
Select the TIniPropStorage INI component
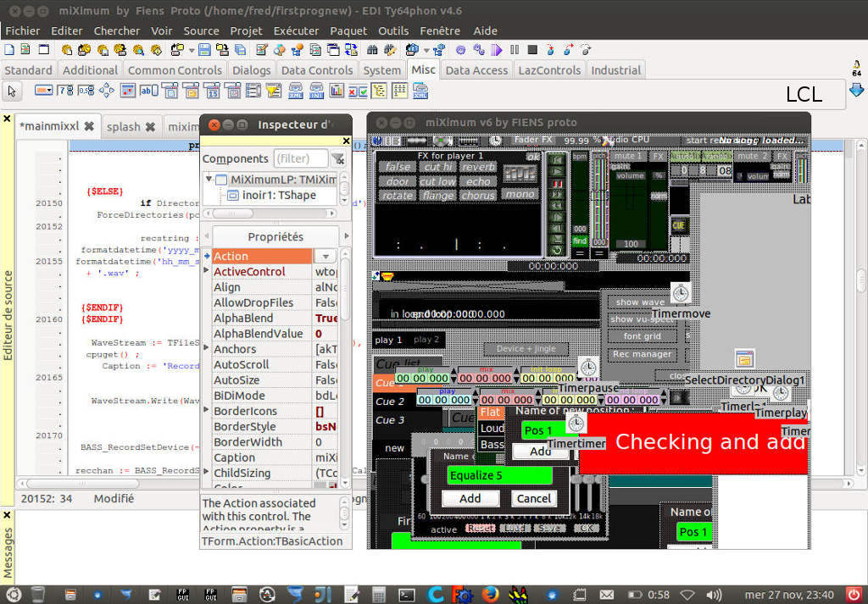coord(316,90)
